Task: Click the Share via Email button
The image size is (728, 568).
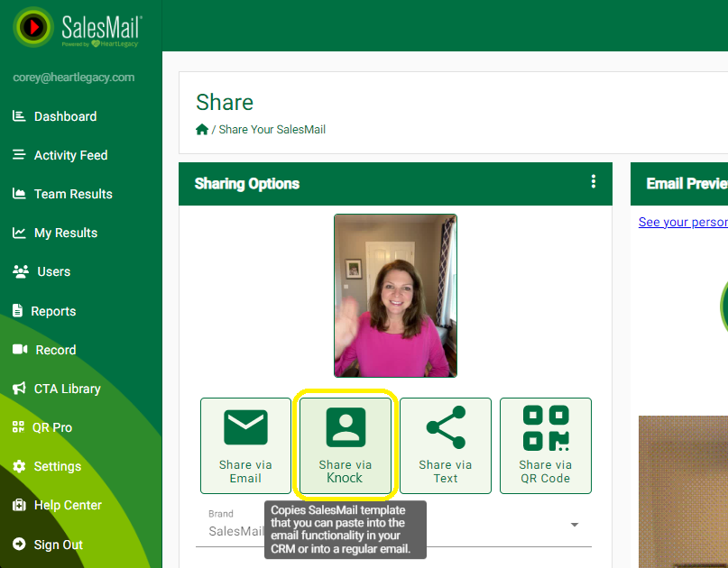Action: [245, 445]
